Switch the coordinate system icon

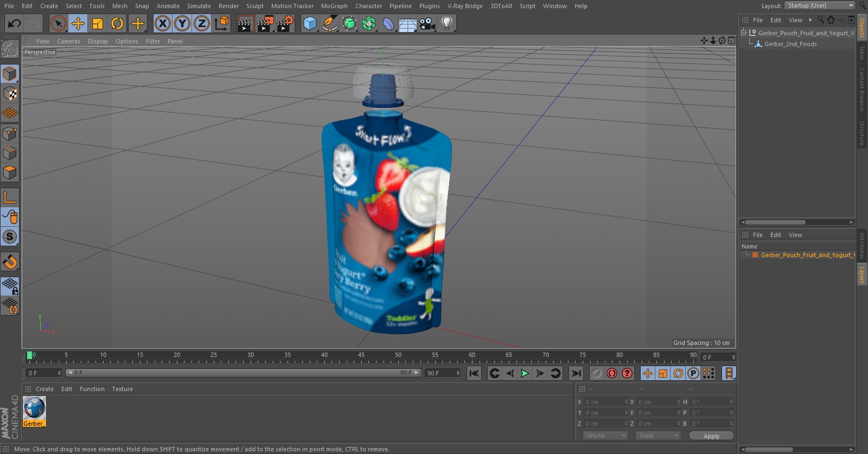pyautogui.click(x=222, y=23)
